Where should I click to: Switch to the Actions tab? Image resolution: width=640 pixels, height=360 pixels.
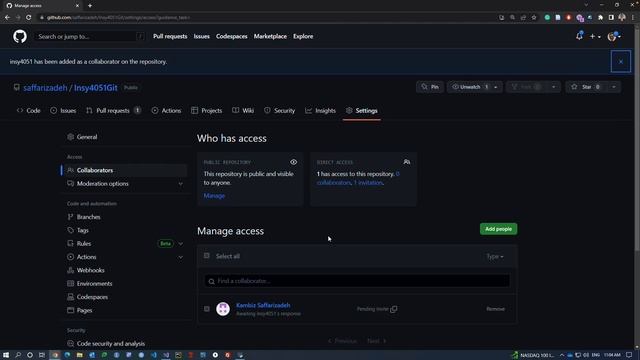166,111
